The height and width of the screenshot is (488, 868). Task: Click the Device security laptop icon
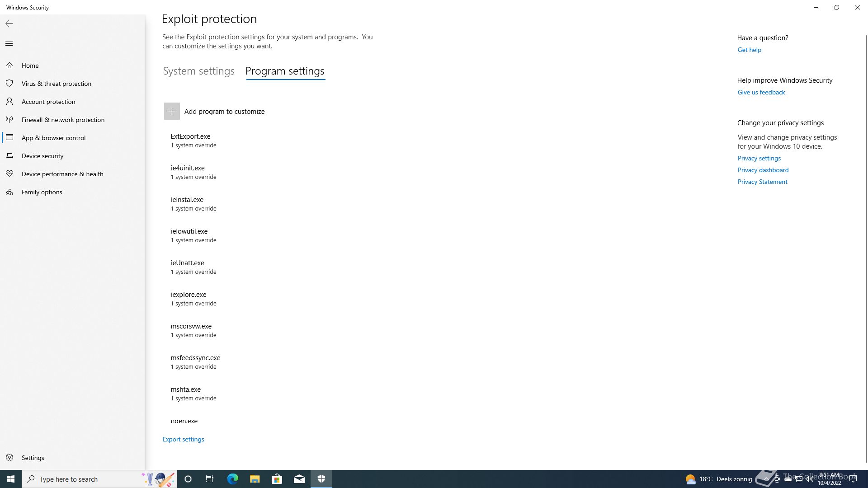(9, 156)
